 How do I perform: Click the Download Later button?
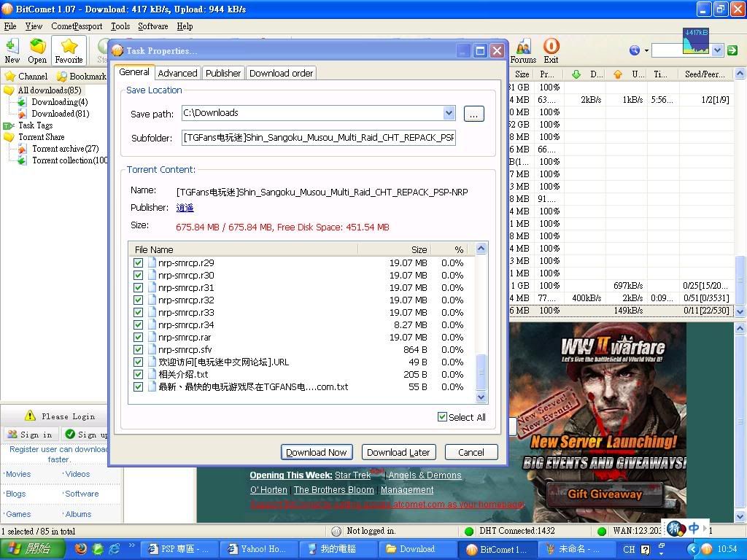point(399,452)
